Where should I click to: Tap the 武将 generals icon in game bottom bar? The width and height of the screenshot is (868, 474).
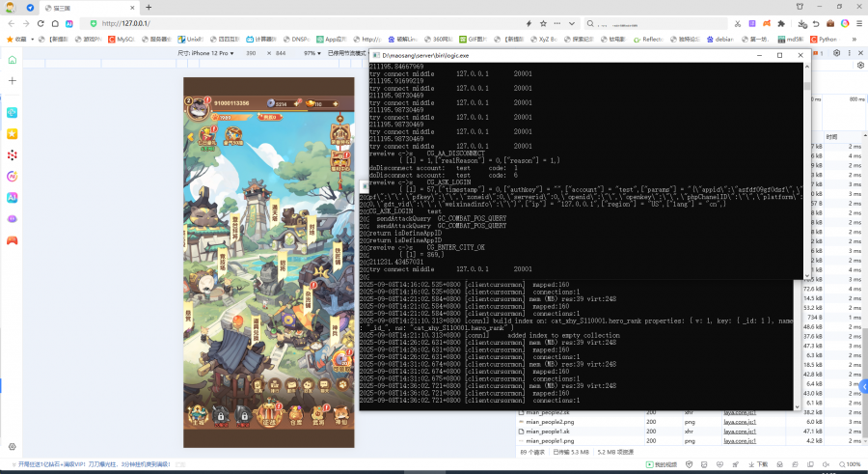(318, 415)
